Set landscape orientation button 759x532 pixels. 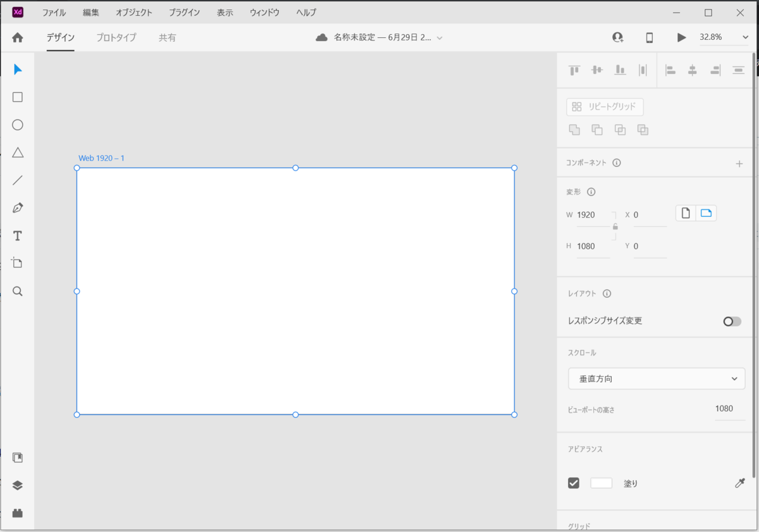[707, 213]
